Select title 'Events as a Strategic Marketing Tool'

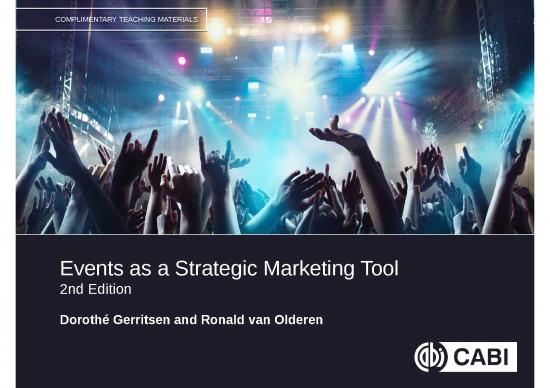point(229,268)
